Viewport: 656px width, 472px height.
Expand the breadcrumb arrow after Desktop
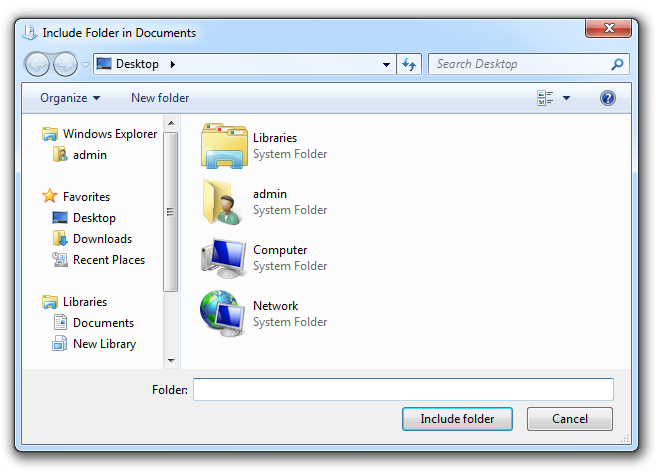point(172,64)
